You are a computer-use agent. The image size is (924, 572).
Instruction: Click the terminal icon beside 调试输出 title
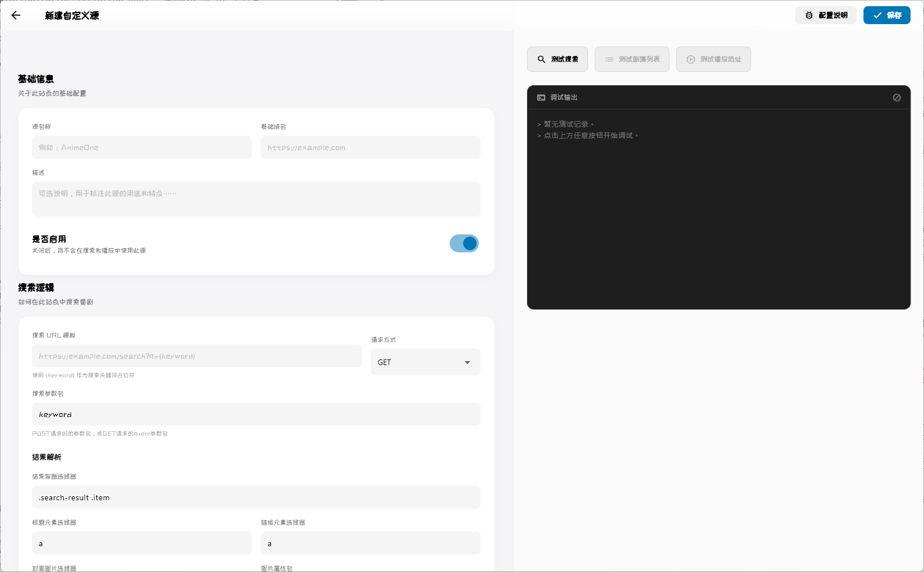click(x=541, y=97)
